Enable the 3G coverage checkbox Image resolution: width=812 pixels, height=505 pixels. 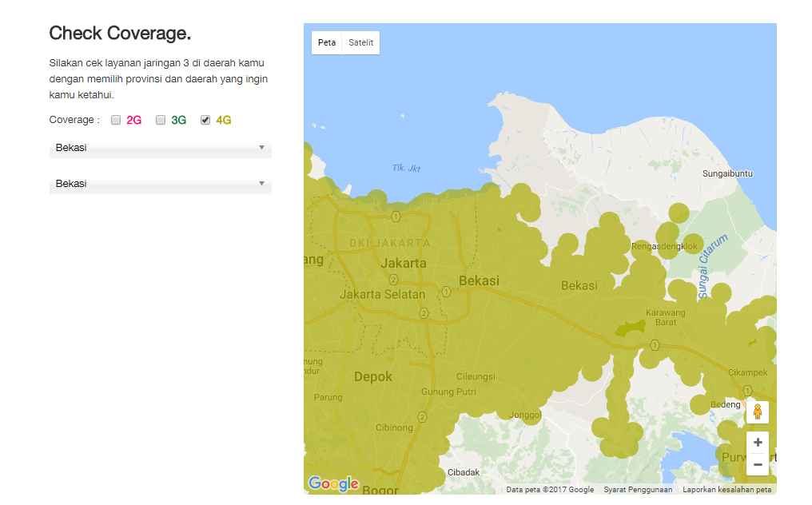pyautogui.click(x=161, y=120)
